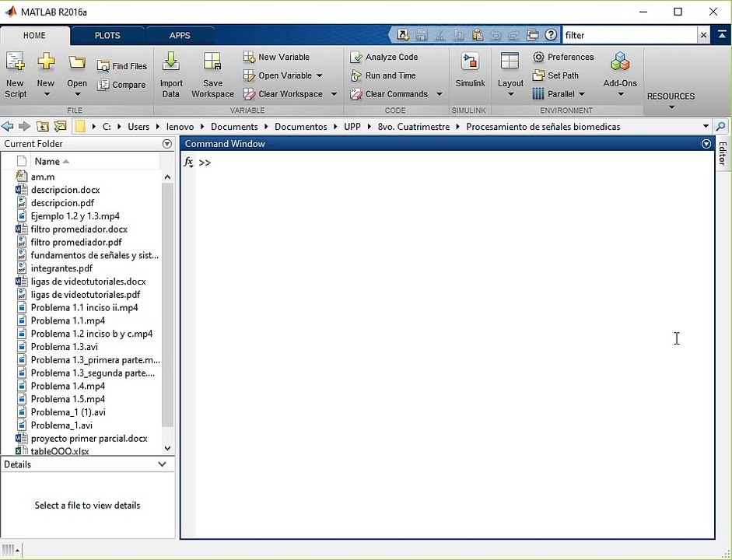
Task: Click the Documents breadcrumb folder
Action: pyautogui.click(x=234, y=127)
